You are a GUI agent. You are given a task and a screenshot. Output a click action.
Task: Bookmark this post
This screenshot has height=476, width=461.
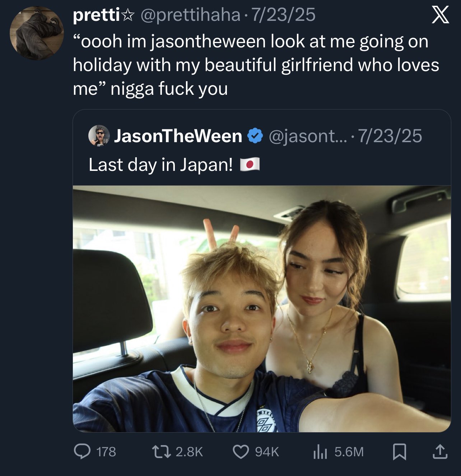[x=399, y=452]
